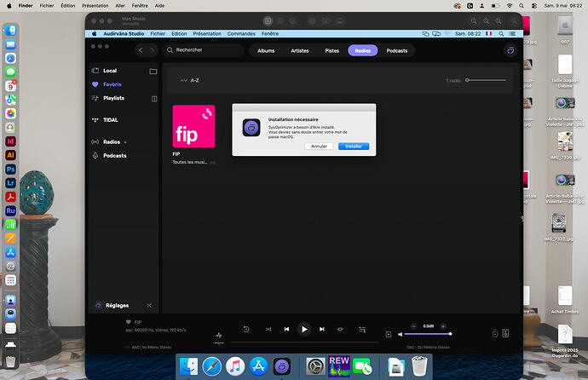Screen dimensions: 588x380
Task: Toggle favorite heart for FIP track
Action: (x=128, y=322)
